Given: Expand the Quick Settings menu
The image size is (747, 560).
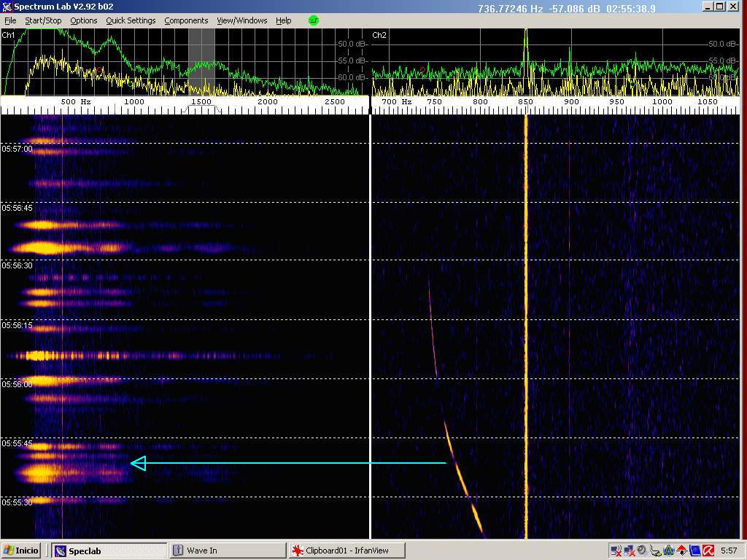Looking at the screenshot, I should 131,20.
